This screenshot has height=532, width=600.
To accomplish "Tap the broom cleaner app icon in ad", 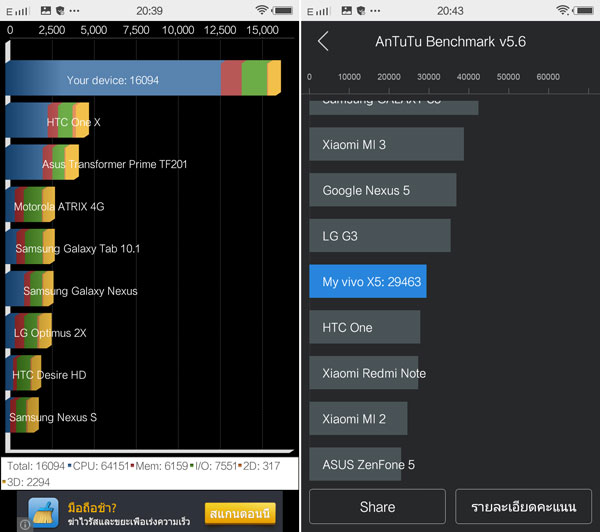I will pos(43,513).
